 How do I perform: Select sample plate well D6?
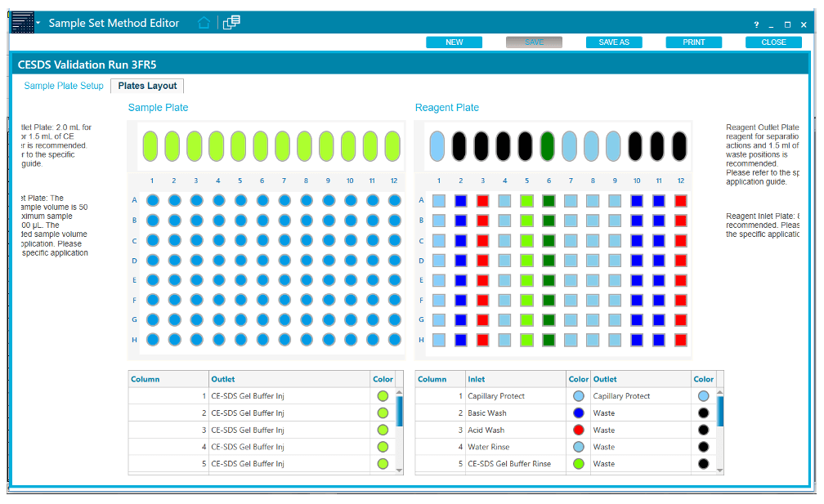coord(262,261)
